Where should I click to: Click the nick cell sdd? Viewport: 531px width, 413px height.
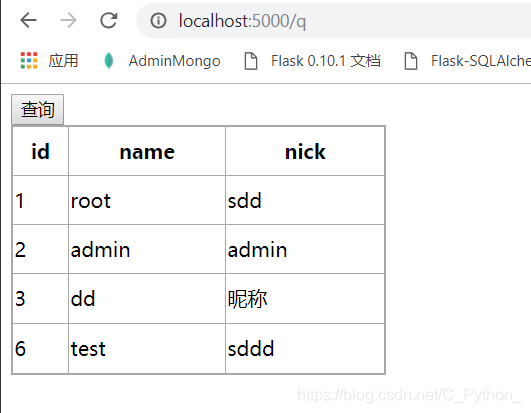(x=305, y=200)
